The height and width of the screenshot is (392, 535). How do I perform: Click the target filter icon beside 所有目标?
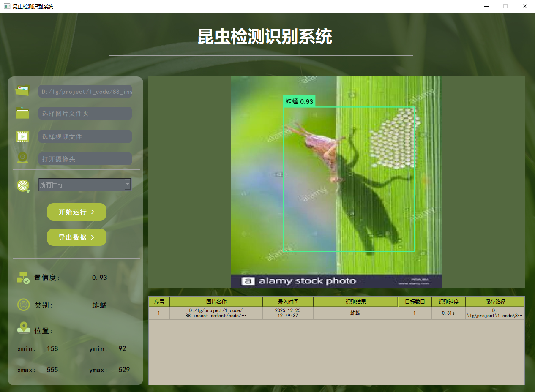(x=24, y=186)
